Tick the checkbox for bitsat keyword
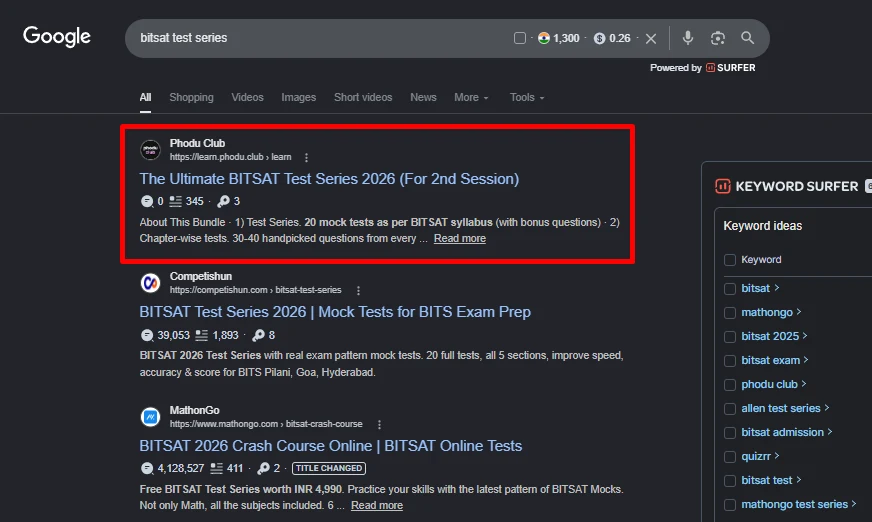Viewport: 872px width, 522px height. coord(730,289)
